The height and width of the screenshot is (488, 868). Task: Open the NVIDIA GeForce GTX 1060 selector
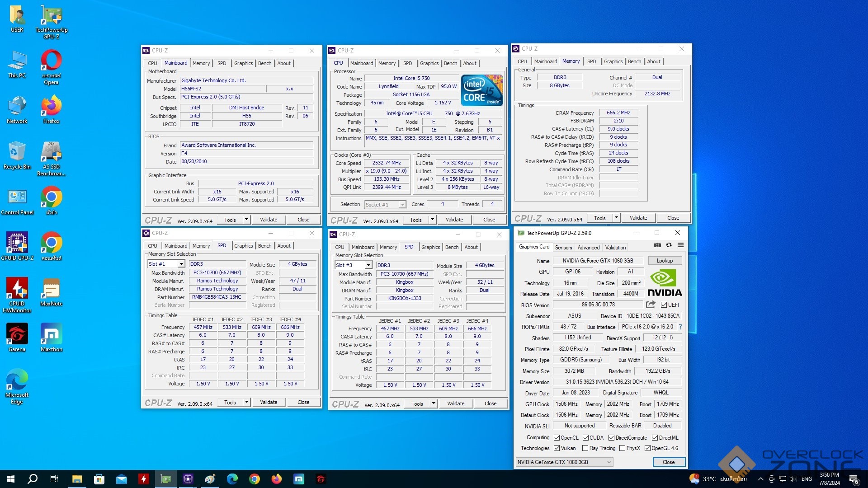[x=564, y=462]
